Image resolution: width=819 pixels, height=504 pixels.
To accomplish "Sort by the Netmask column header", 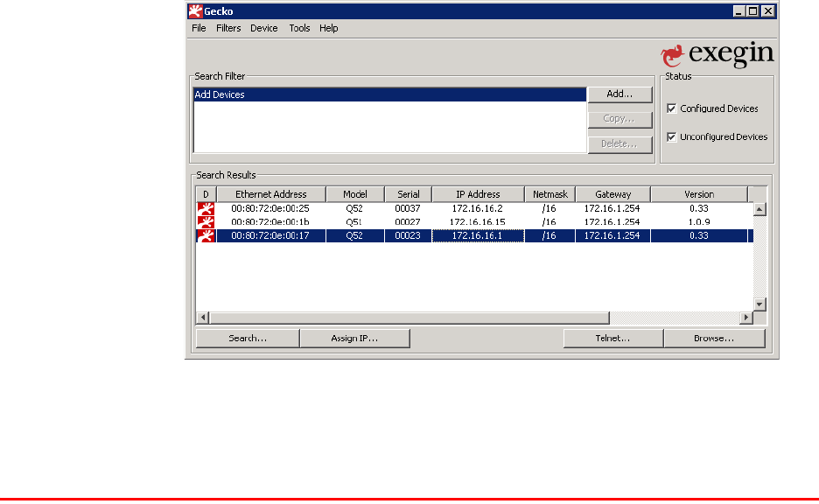I will 550,194.
